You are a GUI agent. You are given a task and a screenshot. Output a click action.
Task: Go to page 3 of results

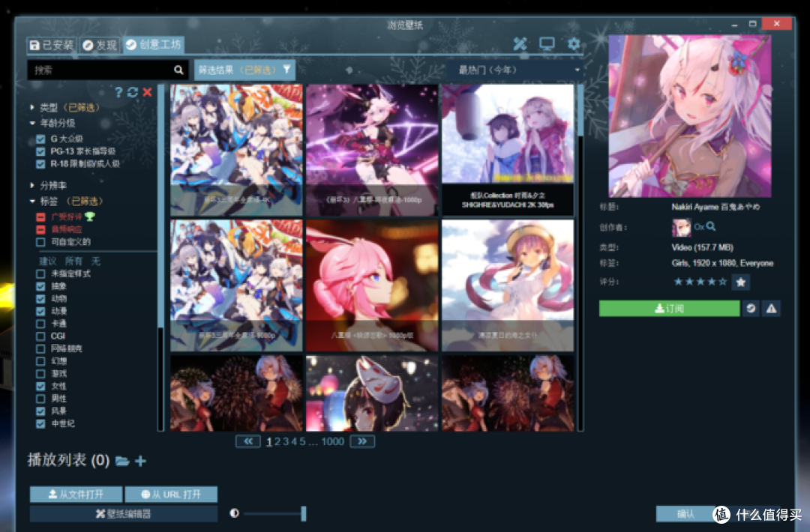coord(286,441)
